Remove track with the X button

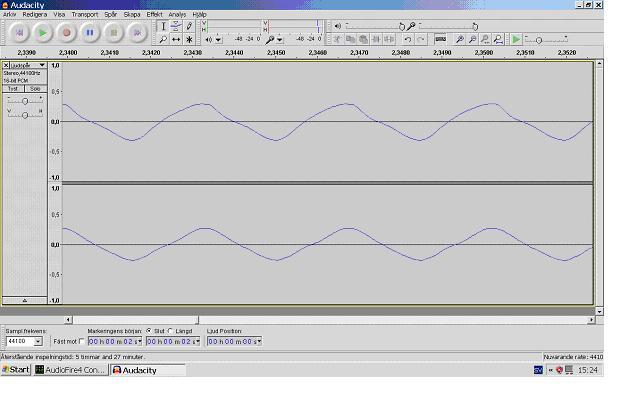tap(6, 65)
